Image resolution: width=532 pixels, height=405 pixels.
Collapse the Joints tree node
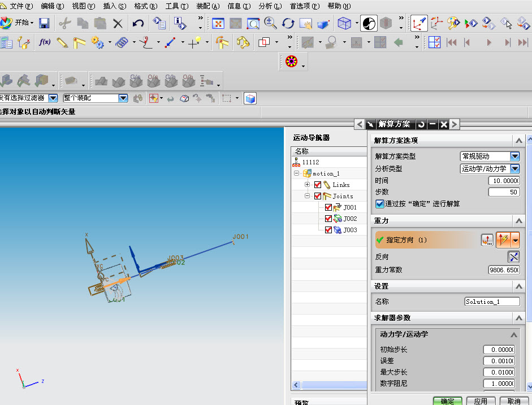307,196
